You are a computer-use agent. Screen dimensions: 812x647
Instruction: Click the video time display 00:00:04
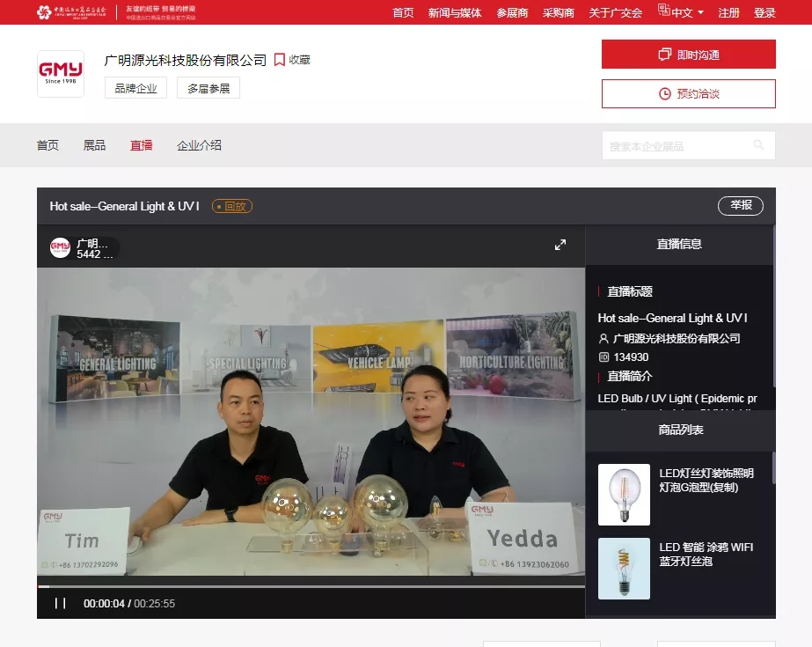point(104,604)
